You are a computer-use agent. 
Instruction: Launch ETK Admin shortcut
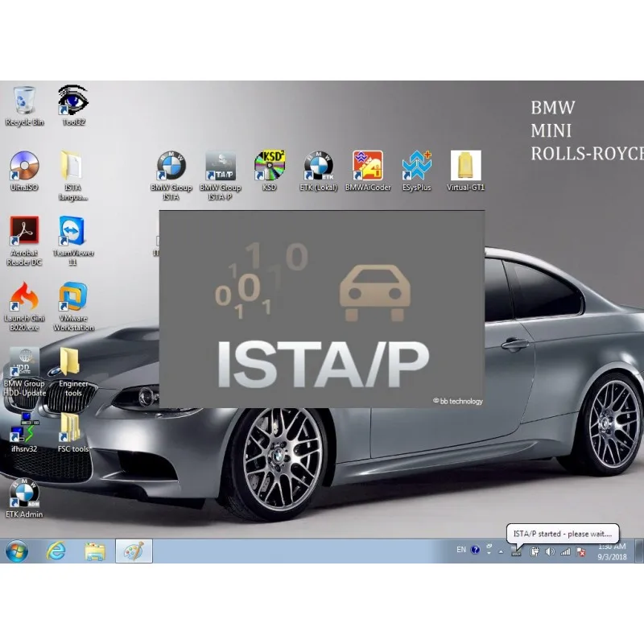[x=24, y=498]
